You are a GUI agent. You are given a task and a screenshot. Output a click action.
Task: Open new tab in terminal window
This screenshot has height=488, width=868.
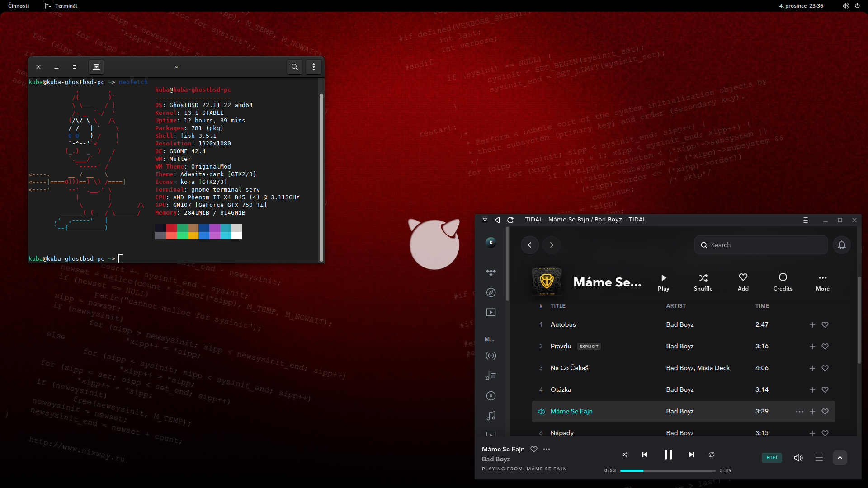coord(96,67)
